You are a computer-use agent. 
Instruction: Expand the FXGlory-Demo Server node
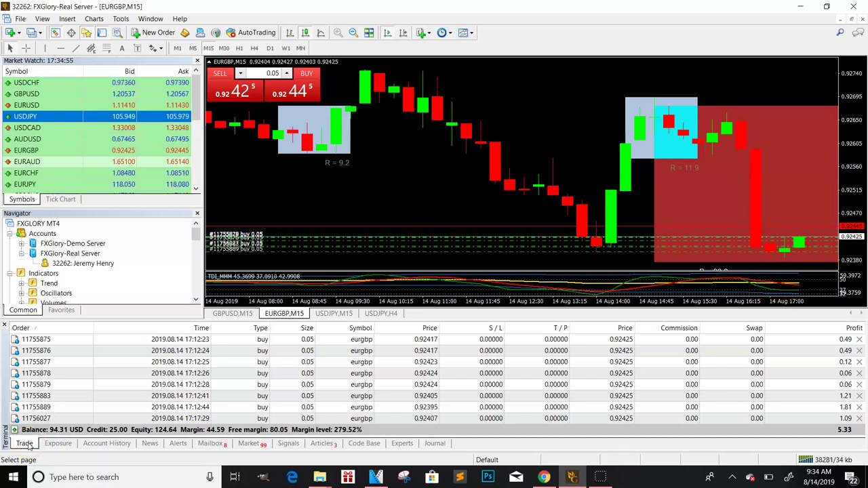(x=22, y=243)
